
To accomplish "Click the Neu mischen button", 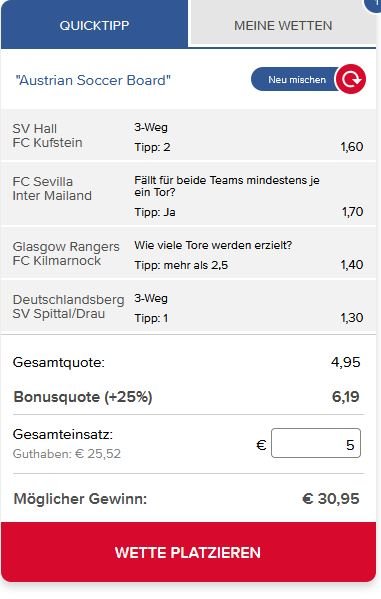I will coord(297,79).
